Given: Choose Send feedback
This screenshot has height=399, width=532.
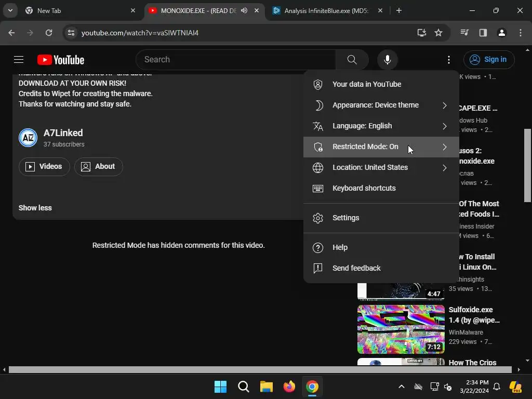Looking at the screenshot, I should point(381,268).
